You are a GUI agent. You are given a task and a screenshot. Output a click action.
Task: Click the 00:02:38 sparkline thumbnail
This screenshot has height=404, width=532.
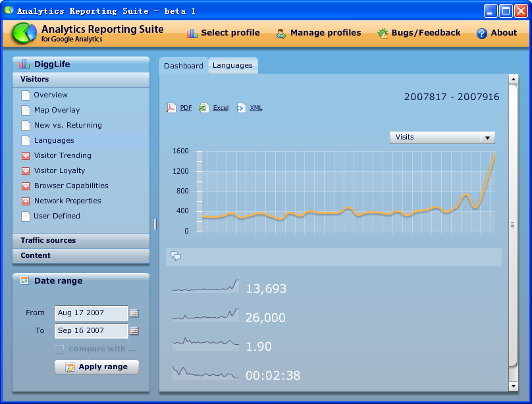coord(205,372)
